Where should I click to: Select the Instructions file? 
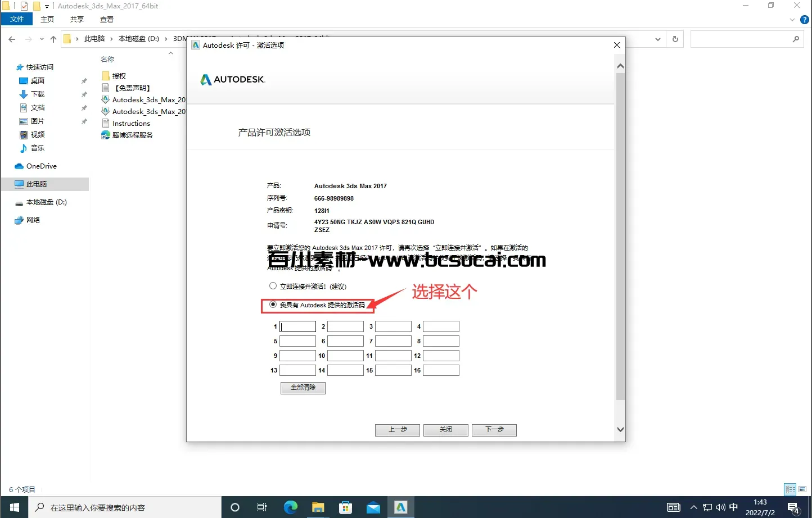coord(131,123)
